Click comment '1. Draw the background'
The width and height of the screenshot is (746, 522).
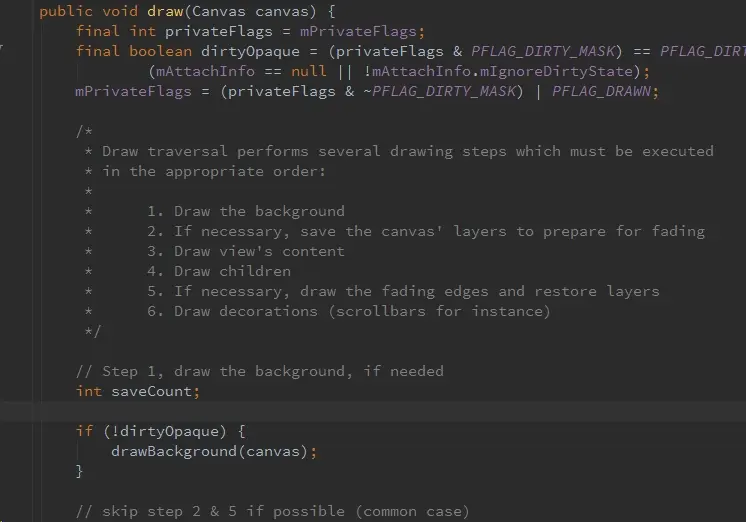click(245, 211)
